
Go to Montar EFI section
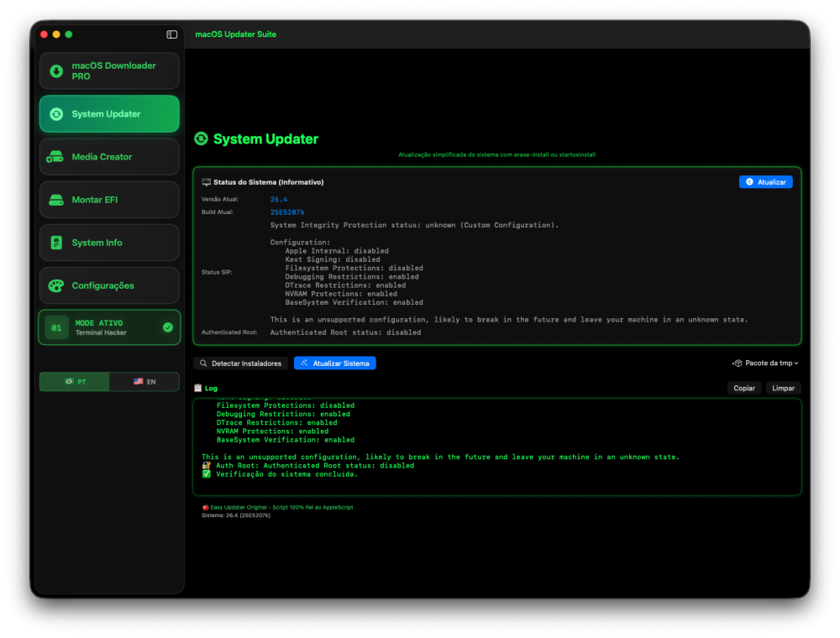[109, 200]
